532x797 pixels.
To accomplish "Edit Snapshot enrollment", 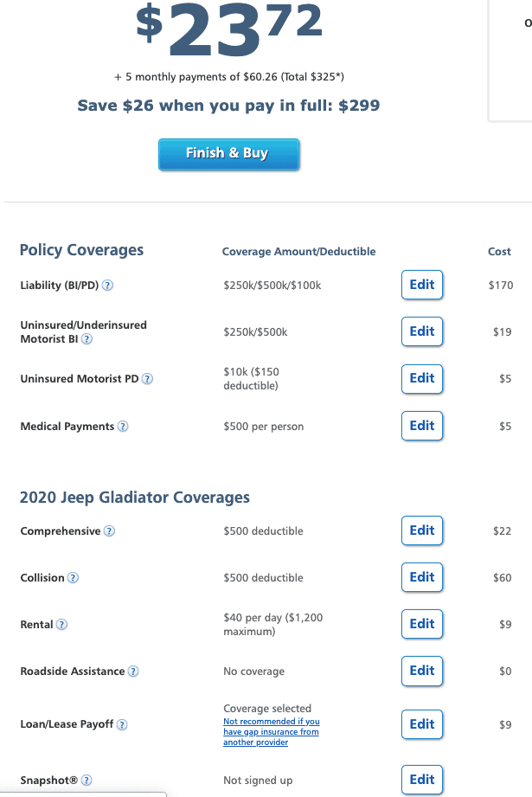I will [x=422, y=780].
